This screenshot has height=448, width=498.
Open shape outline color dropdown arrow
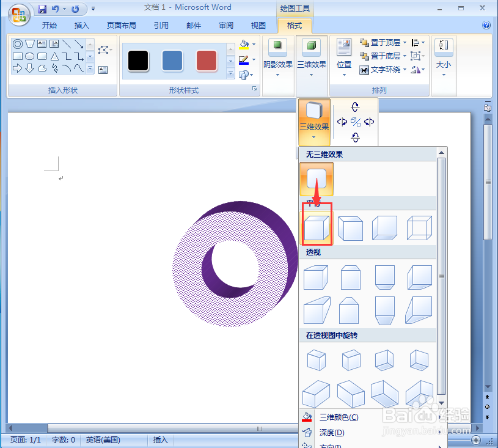click(254, 59)
